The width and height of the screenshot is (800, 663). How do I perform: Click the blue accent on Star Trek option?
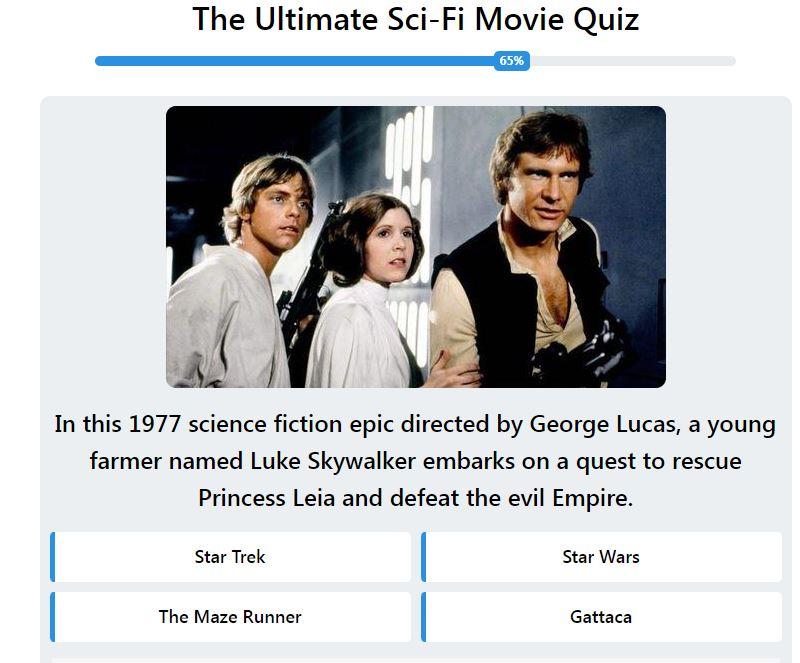pos(53,557)
